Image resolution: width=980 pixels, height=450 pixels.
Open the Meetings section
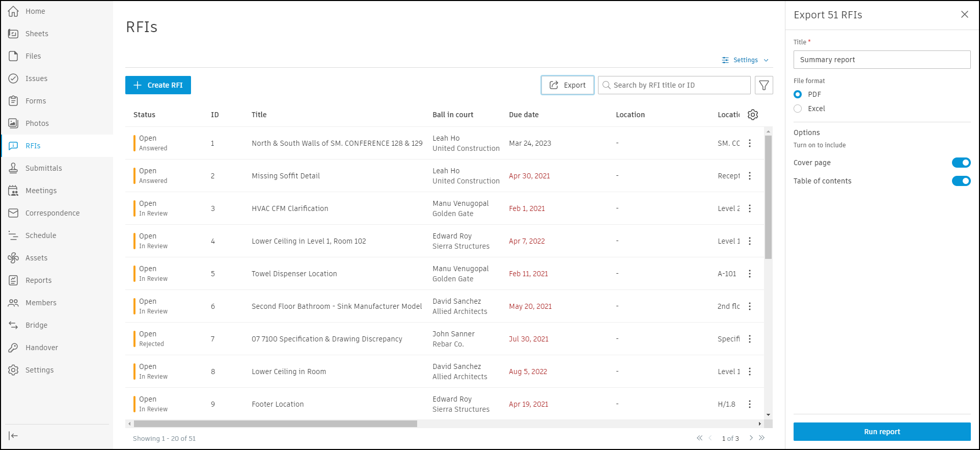[41, 191]
